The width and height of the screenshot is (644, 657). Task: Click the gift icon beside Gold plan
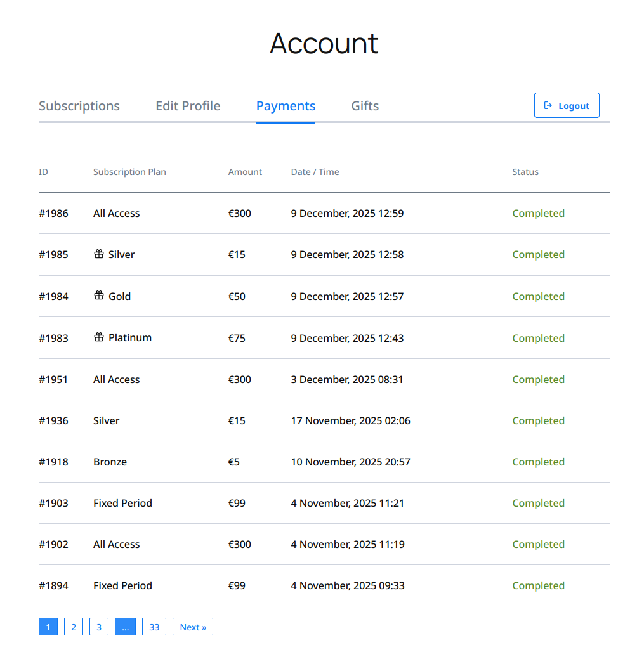click(98, 296)
